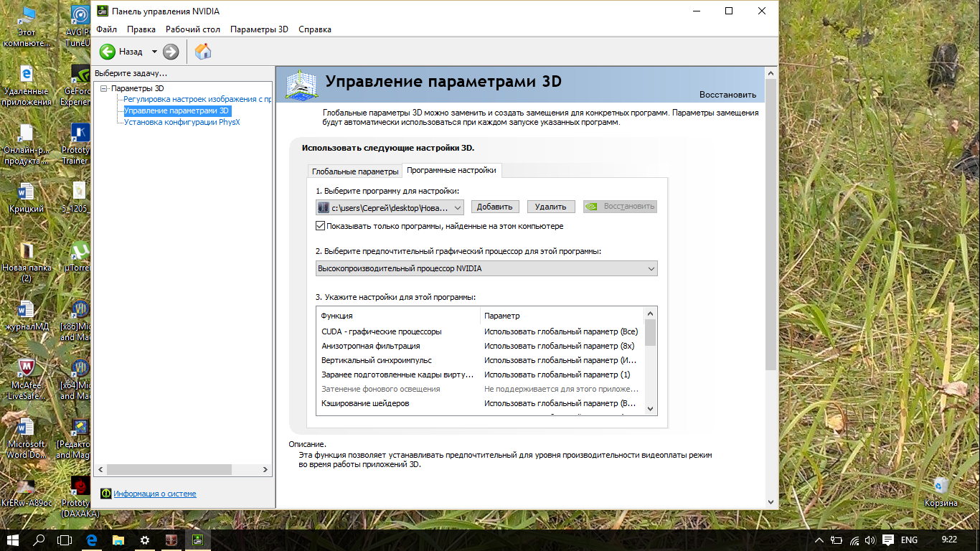Select 'Установка конфигурации PhysX' tree item
The width and height of the screenshot is (980, 551).
[182, 122]
